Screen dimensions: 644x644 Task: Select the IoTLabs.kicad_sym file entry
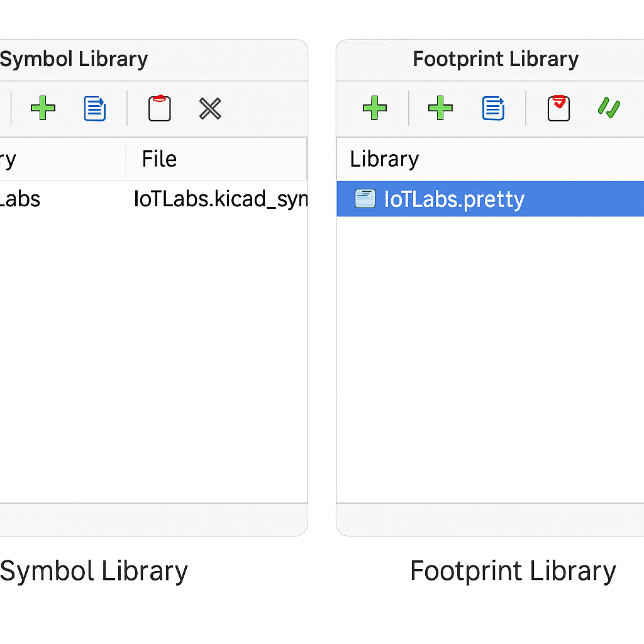pos(220,199)
